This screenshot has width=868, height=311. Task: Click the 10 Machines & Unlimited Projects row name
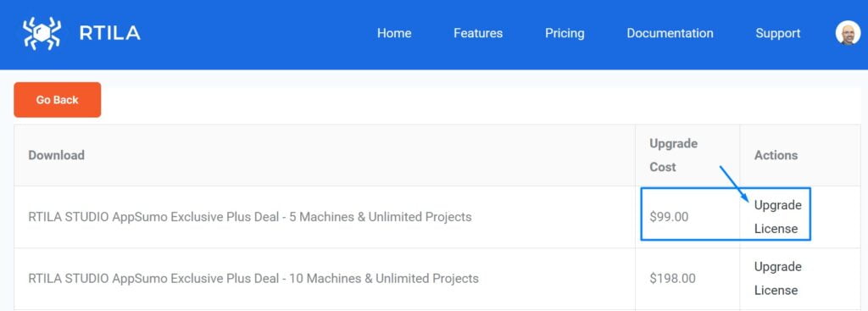253,278
